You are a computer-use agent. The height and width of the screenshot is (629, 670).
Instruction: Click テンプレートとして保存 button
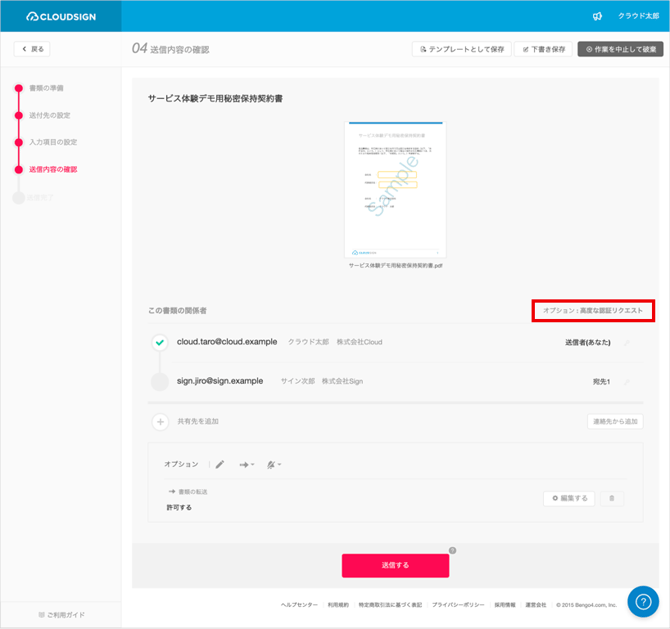[460, 49]
